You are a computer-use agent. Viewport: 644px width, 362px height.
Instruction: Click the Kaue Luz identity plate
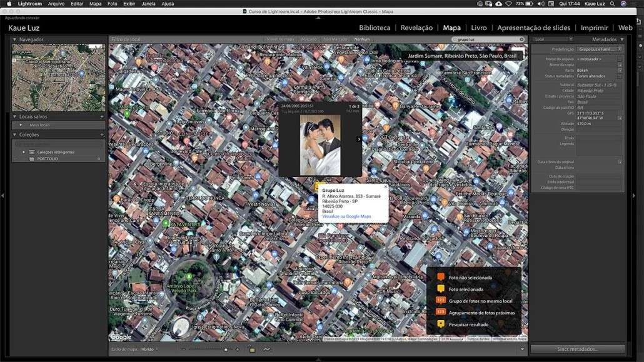click(24, 28)
